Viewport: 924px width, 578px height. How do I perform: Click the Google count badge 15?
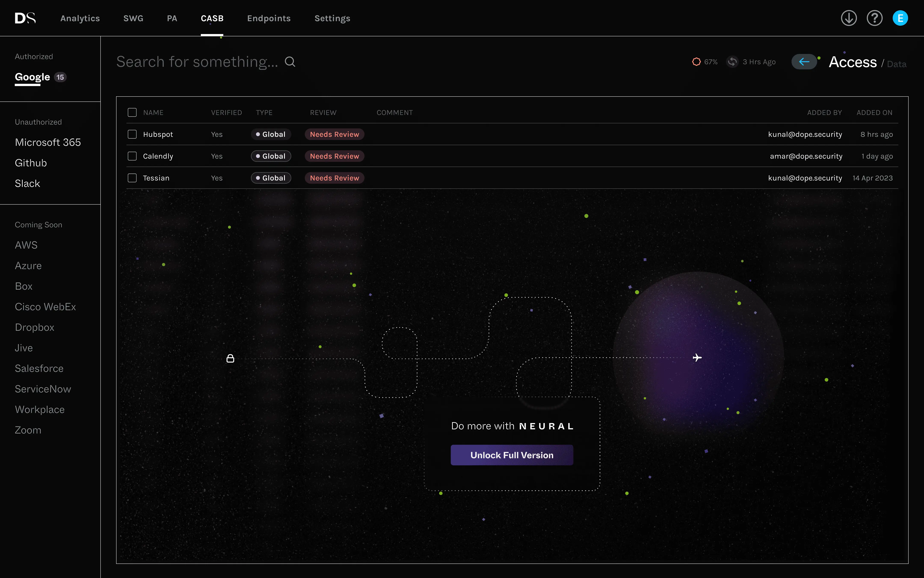click(60, 77)
